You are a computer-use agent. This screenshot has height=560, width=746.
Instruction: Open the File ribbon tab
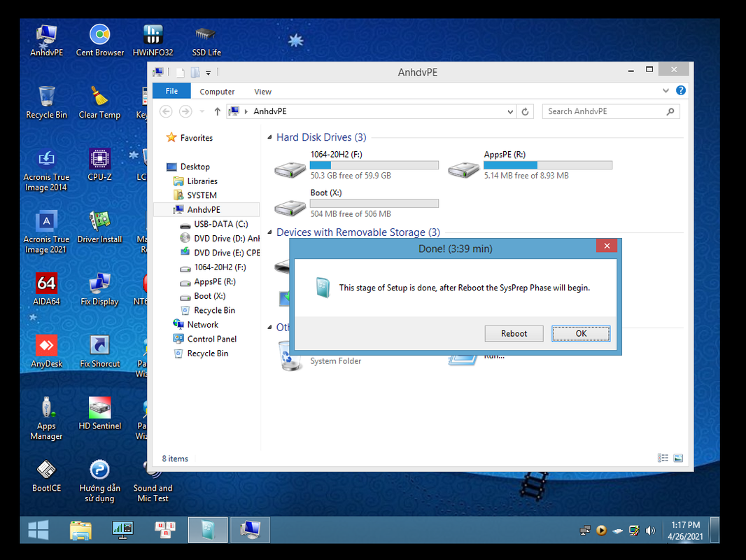click(171, 91)
